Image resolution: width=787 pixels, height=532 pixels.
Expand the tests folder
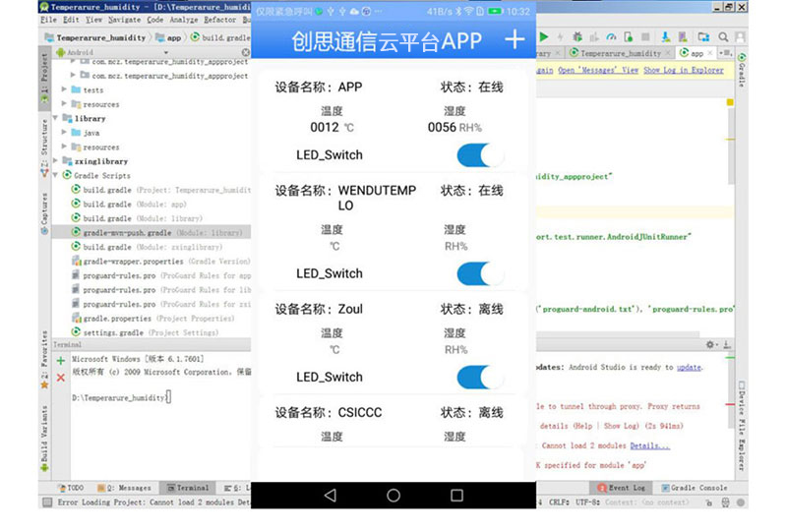point(64,89)
